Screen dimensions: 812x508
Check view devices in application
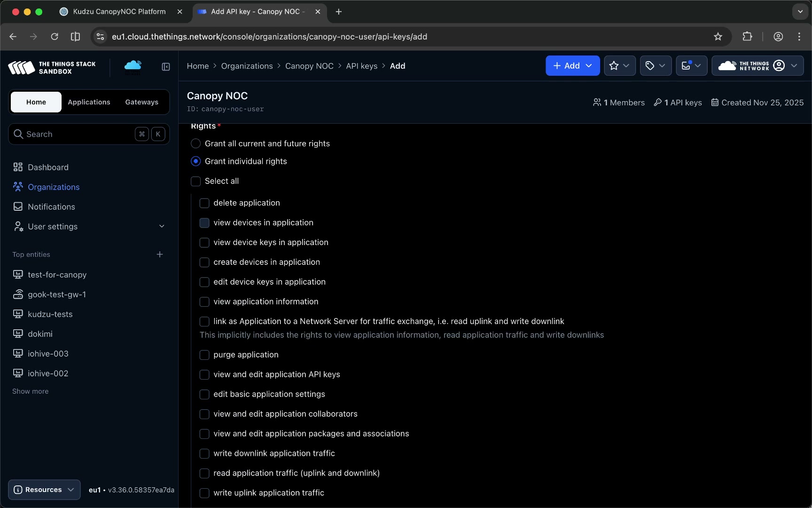pos(204,222)
